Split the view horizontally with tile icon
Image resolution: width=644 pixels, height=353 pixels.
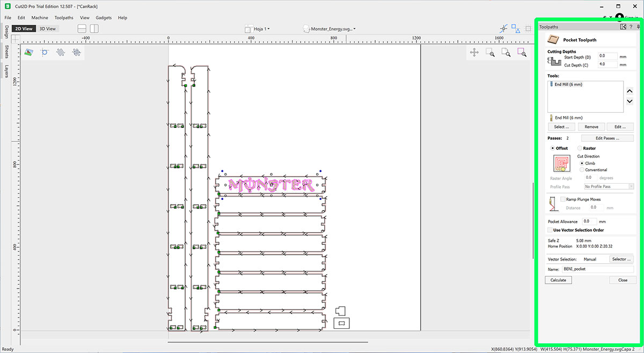pyautogui.click(x=82, y=28)
